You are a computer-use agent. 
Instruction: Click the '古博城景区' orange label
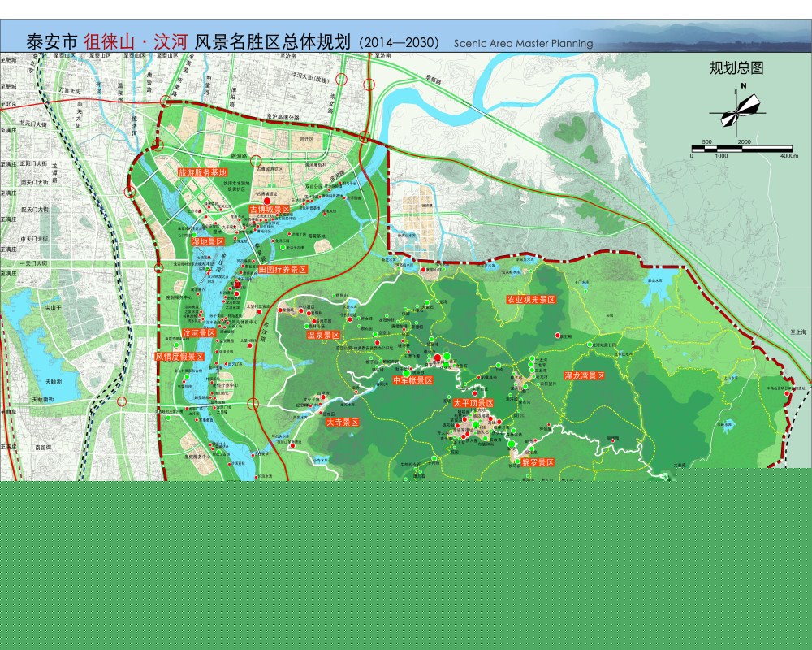pos(270,209)
